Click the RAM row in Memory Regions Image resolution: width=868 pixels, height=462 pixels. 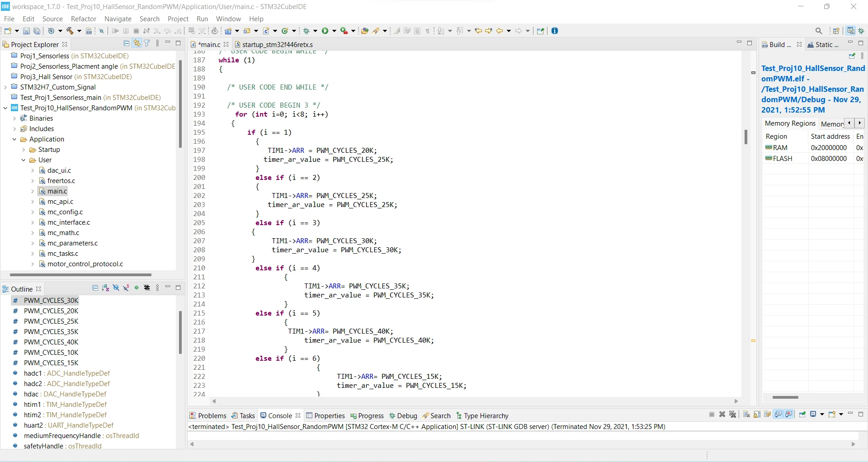click(x=813, y=148)
